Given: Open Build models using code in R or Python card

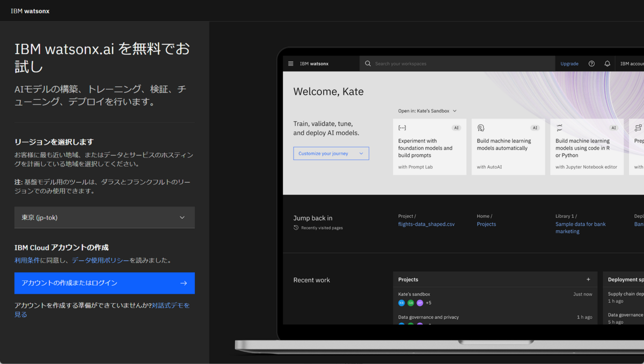Looking at the screenshot, I should pyautogui.click(x=587, y=147).
